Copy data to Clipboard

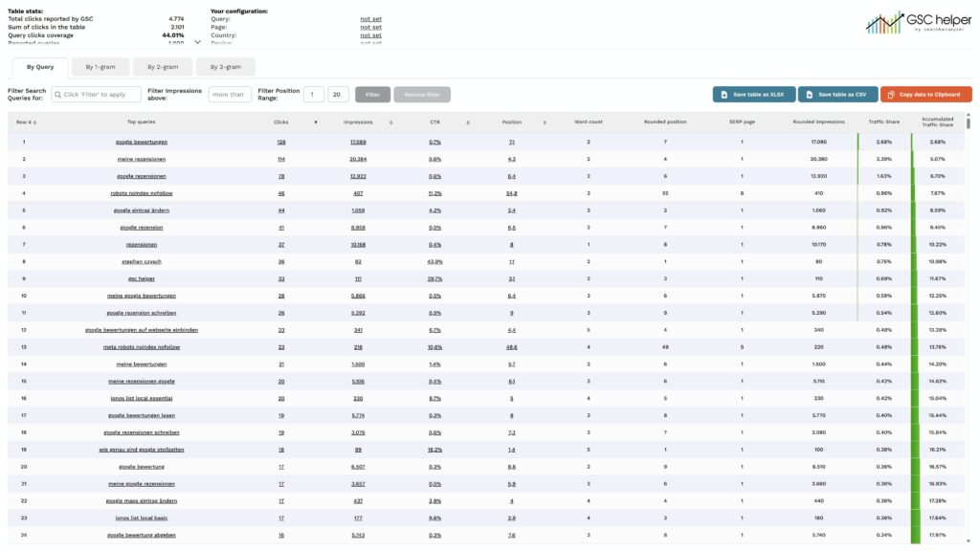(x=926, y=95)
